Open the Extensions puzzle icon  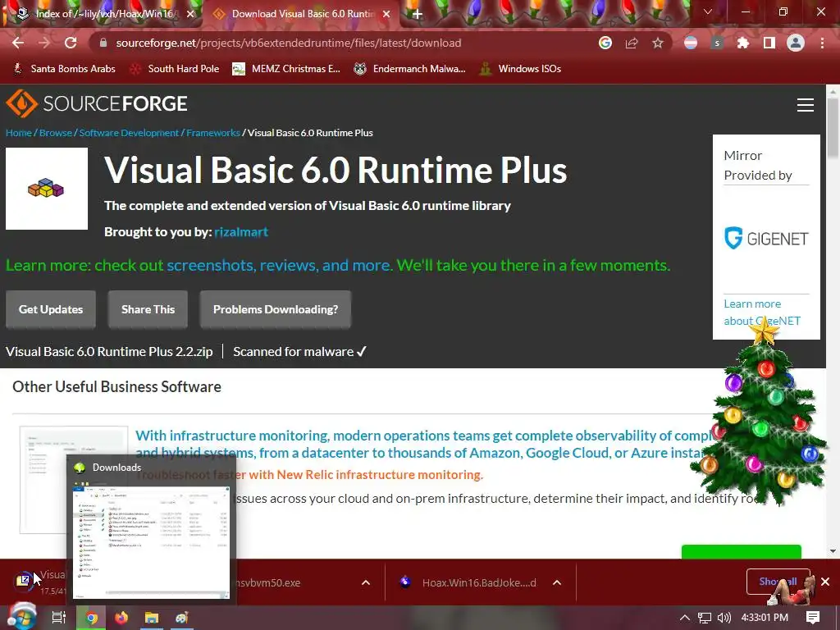tap(743, 43)
